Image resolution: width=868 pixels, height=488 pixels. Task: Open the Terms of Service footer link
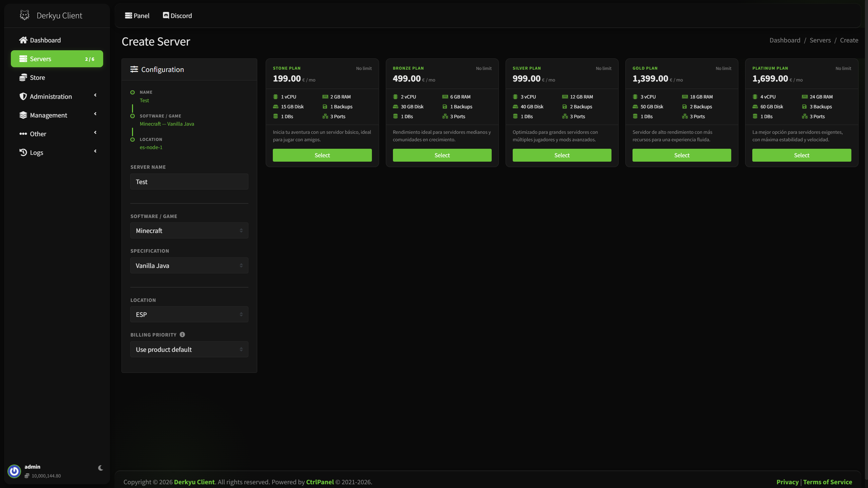pos(828,482)
